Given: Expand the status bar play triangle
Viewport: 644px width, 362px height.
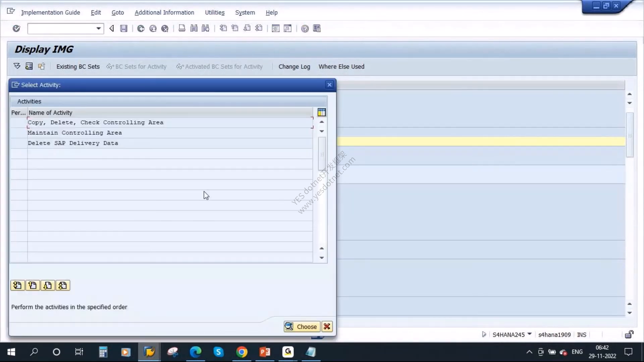Looking at the screenshot, I should pyautogui.click(x=484, y=334).
